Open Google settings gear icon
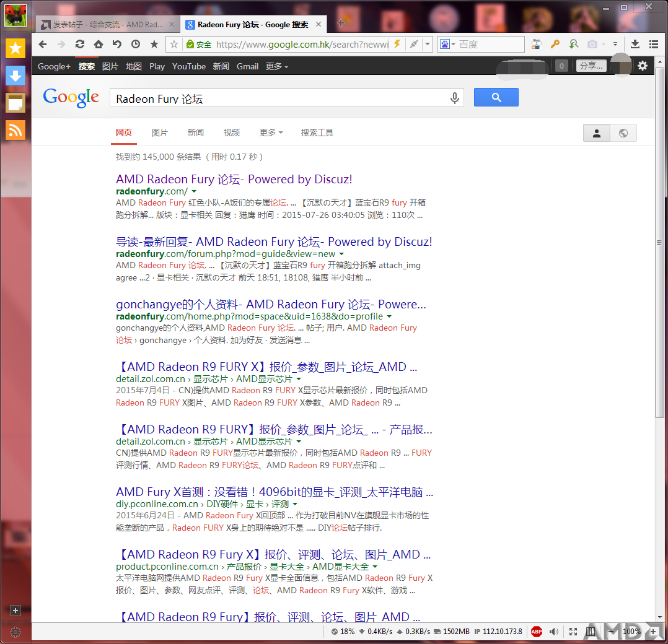The width and height of the screenshot is (668, 644). tap(643, 66)
